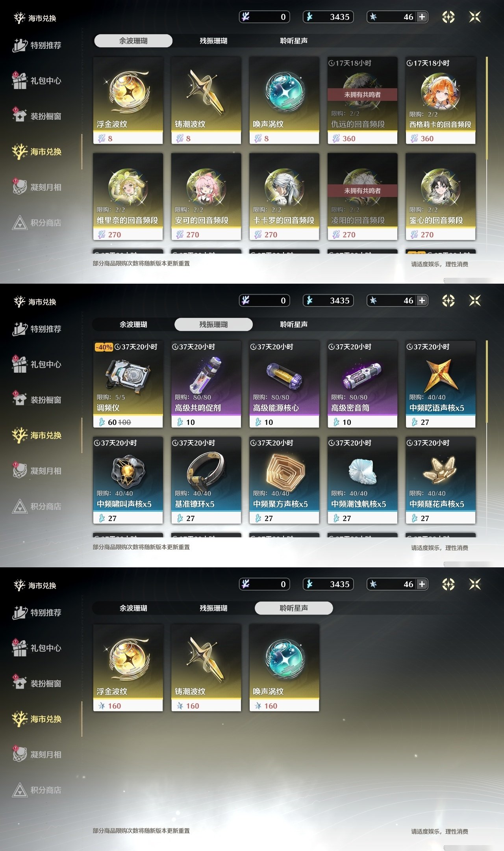Open the 基准镣环x5 ring item

[206, 480]
